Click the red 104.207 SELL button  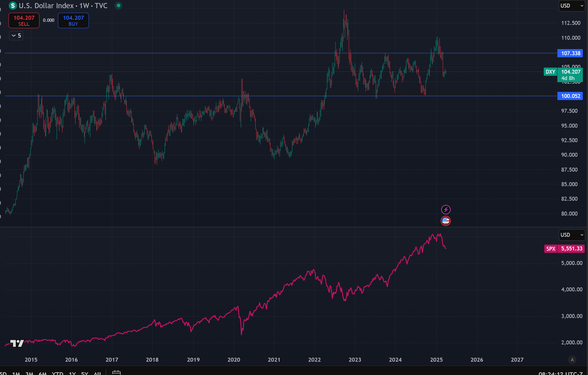pos(24,20)
